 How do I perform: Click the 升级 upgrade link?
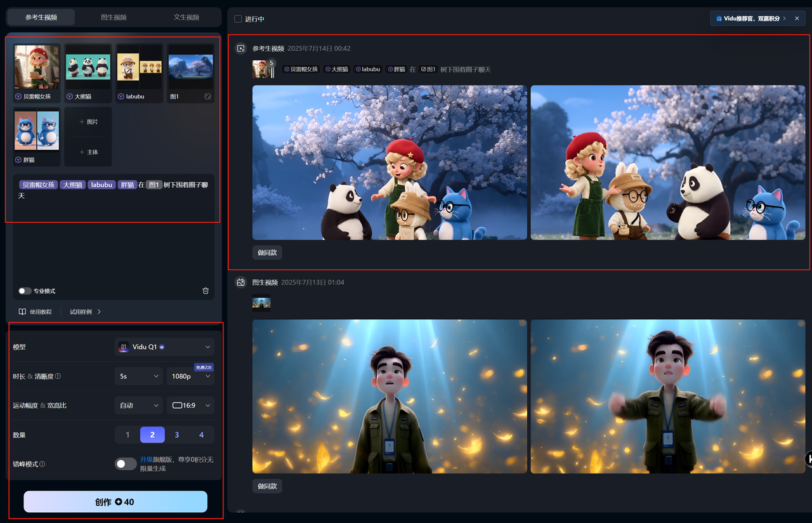pyautogui.click(x=146, y=459)
